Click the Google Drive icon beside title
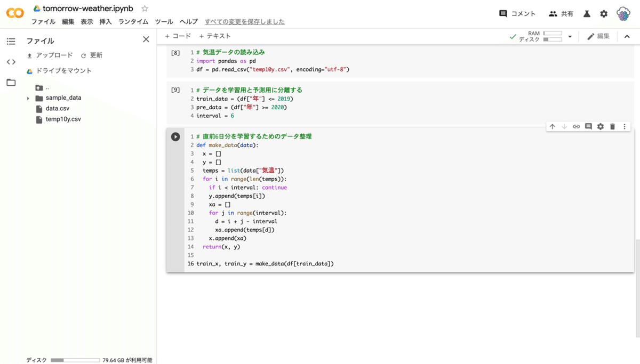640x364 pixels. pos(36,9)
